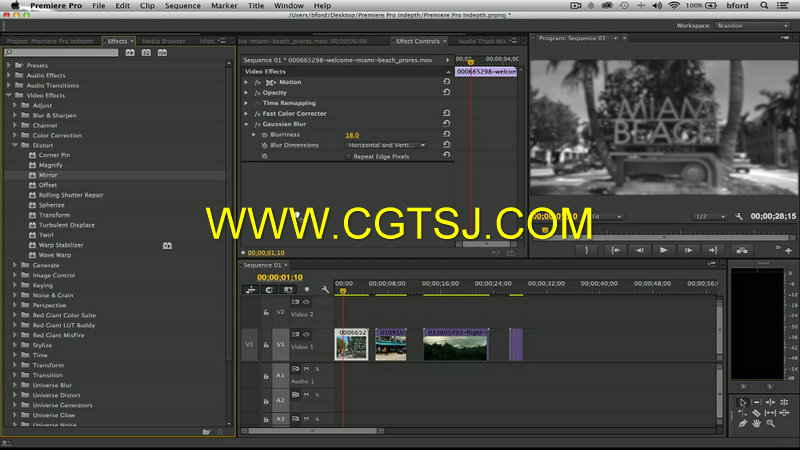Screen dimensions: 800x450
Task: Open timeline display settings wrench
Action: [x=325, y=289]
